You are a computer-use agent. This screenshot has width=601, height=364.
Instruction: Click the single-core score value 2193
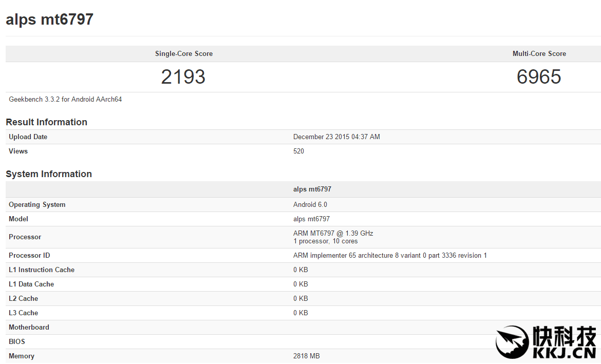tap(183, 77)
